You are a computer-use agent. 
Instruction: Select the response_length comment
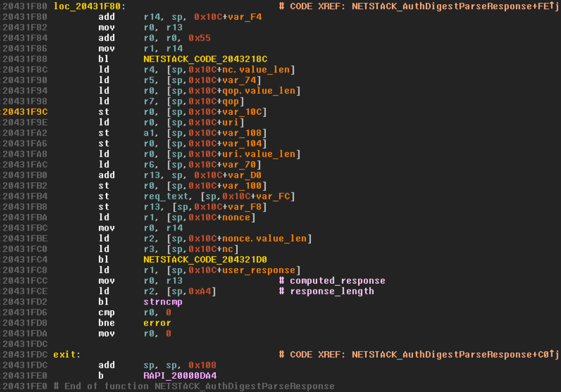[332, 291]
